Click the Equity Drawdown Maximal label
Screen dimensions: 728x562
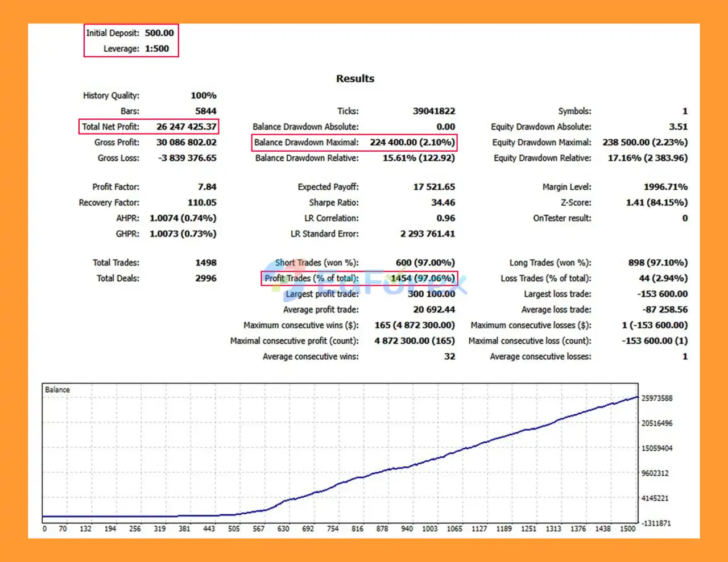click(x=541, y=143)
